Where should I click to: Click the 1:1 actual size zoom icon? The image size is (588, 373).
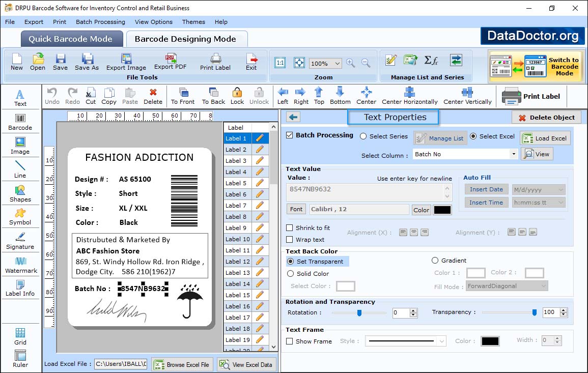tap(280, 63)
